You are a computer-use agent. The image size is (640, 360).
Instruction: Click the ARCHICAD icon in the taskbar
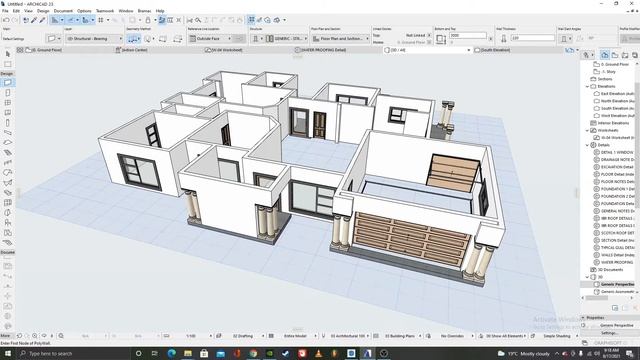pyautogui.click(x=367, y=353)
